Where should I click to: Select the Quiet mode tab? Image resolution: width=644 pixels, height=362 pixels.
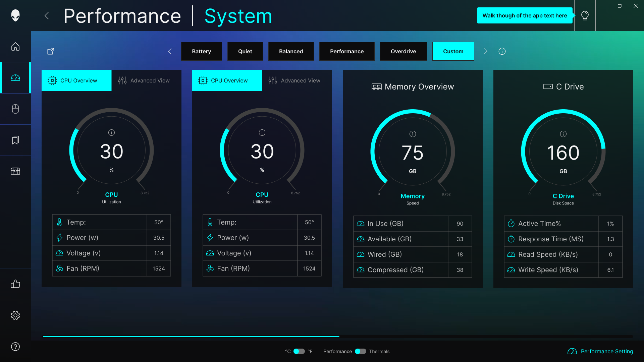245,51
